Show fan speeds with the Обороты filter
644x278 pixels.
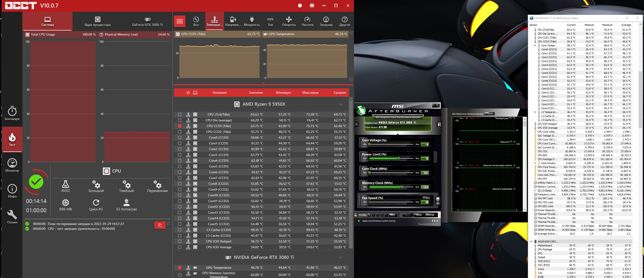click(288, 21)
